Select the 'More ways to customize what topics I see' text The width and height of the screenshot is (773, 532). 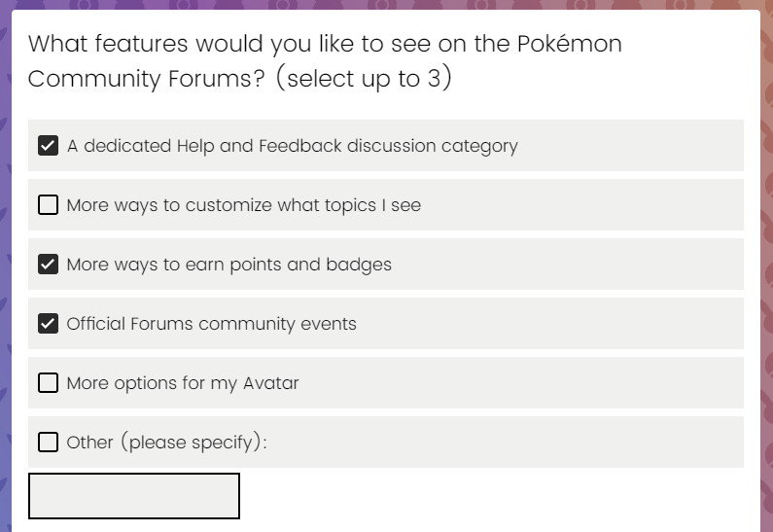[x=243, y=205]
